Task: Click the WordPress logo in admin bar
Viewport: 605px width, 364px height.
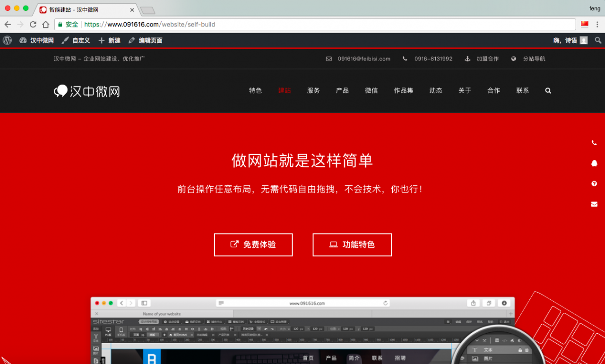Action: point(7,41)
